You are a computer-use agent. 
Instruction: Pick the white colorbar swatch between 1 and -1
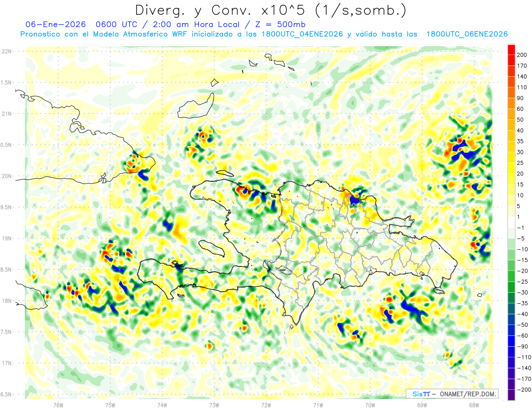(x=511, y=223)
